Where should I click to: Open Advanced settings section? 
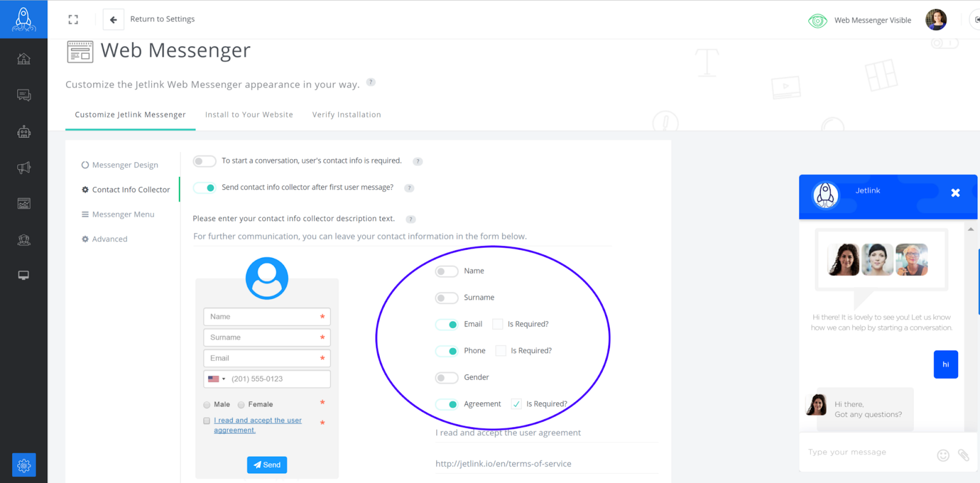tap(104, 239)
